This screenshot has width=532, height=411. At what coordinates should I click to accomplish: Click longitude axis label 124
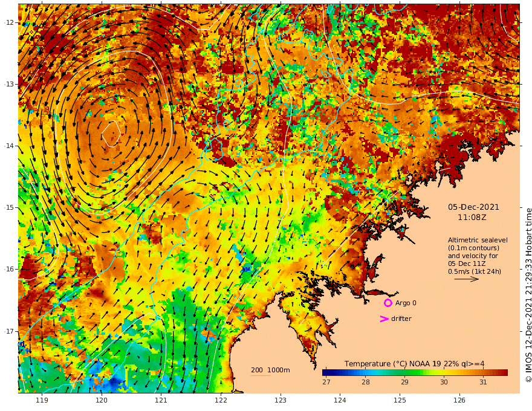click(340, 400)
